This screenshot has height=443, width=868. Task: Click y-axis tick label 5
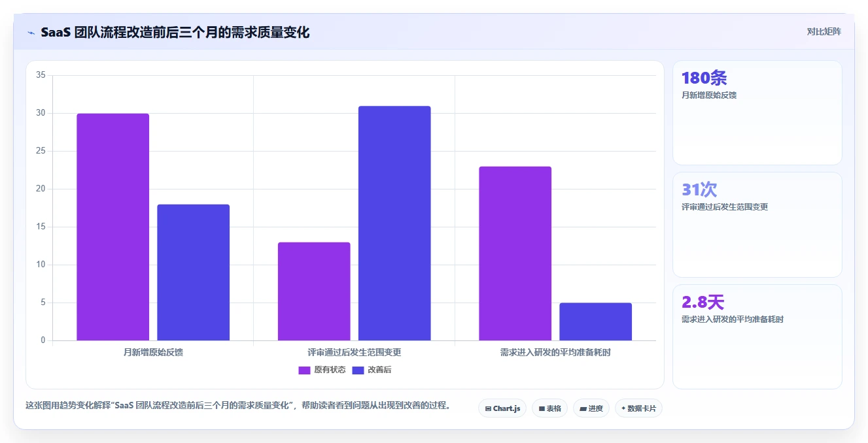[43, 303]
